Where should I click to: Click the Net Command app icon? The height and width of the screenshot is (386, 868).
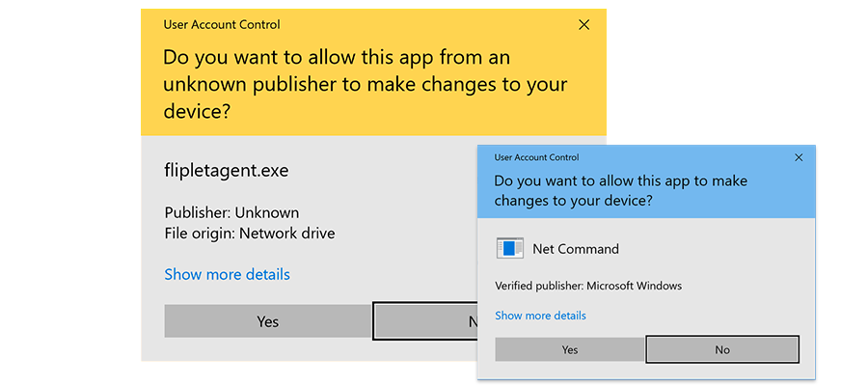coord(509,248)
